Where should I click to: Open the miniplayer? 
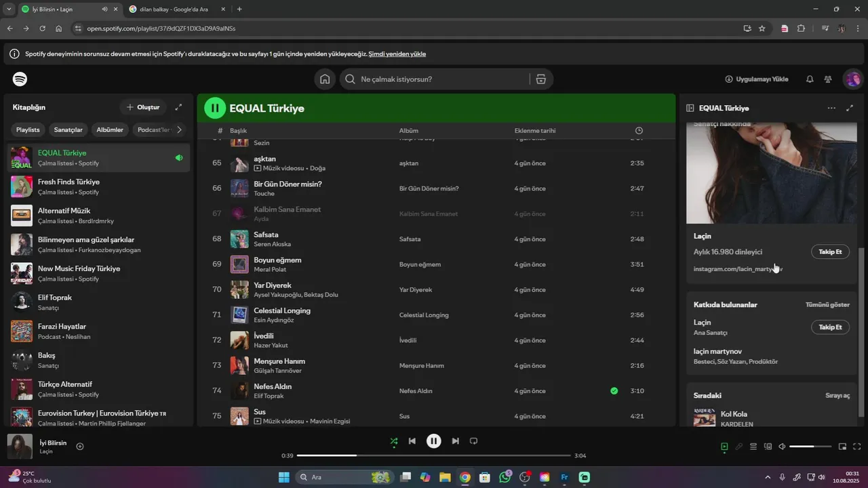(x=842, y=447)
